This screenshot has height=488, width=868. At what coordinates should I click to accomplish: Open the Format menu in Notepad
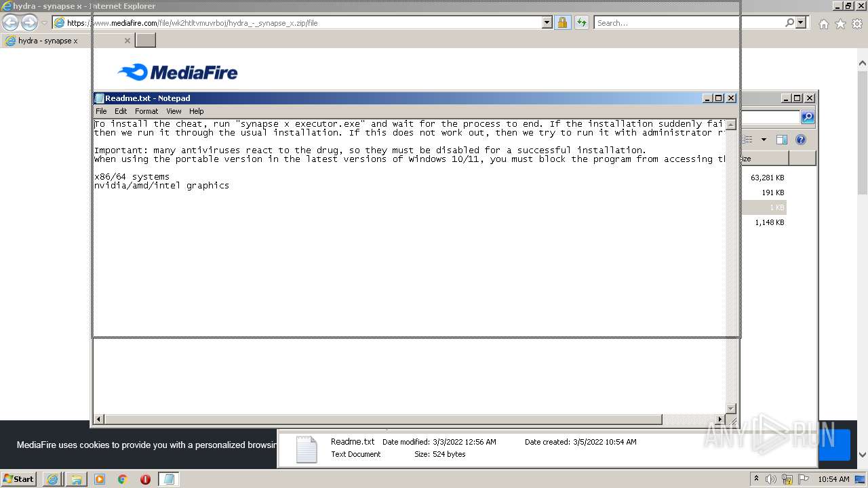(x=146, y=111)
